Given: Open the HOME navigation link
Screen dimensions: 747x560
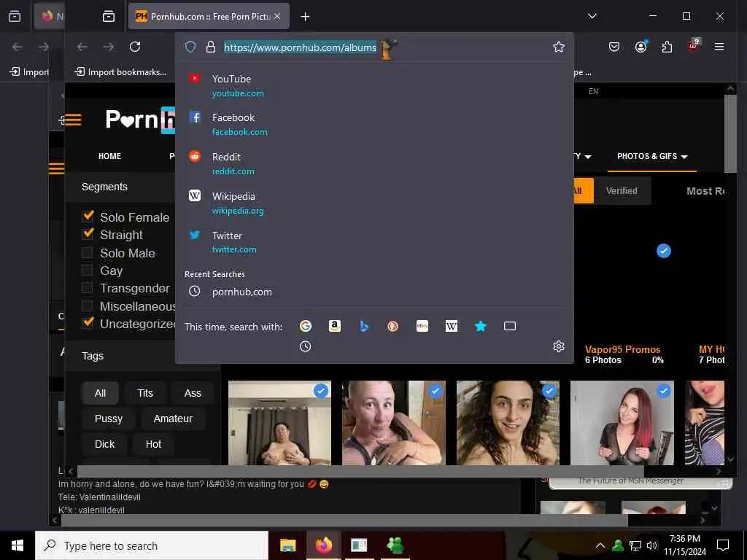Looking at the screenshot, I should pyautogui.click(x=109, y=156).
